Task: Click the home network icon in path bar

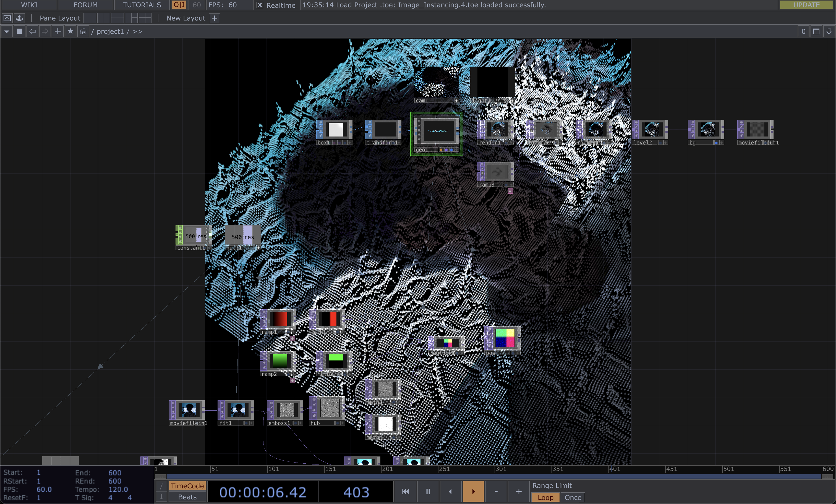Action: [83, 31]
